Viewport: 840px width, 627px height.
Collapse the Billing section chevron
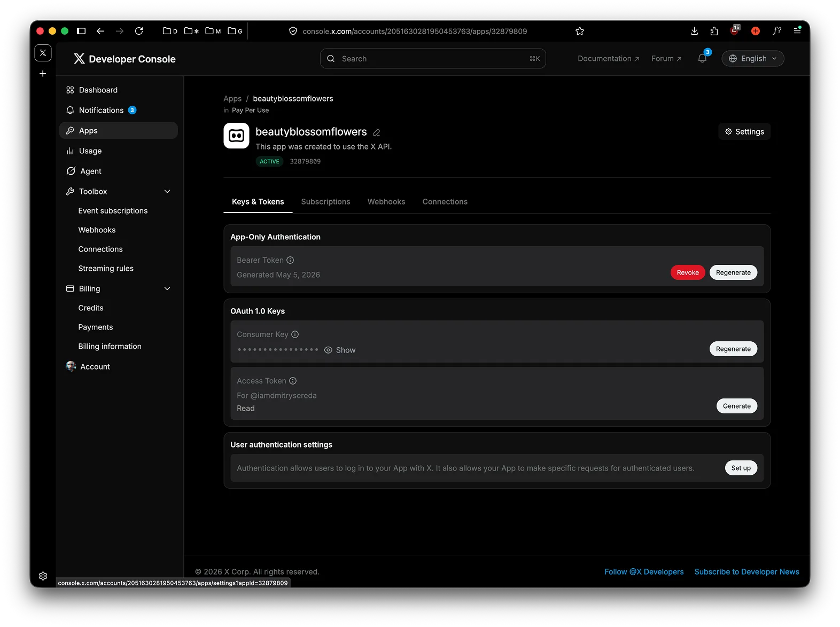point(167,288)
